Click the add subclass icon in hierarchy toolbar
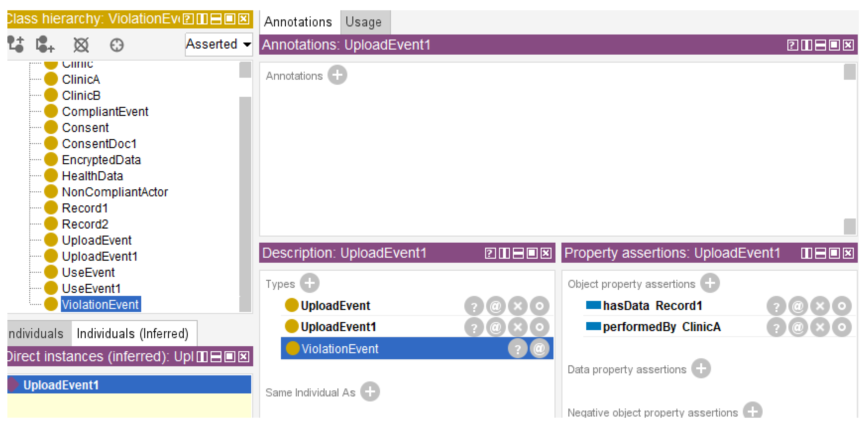The height and width of the screenshot is (427, 868). coord(16,44)
